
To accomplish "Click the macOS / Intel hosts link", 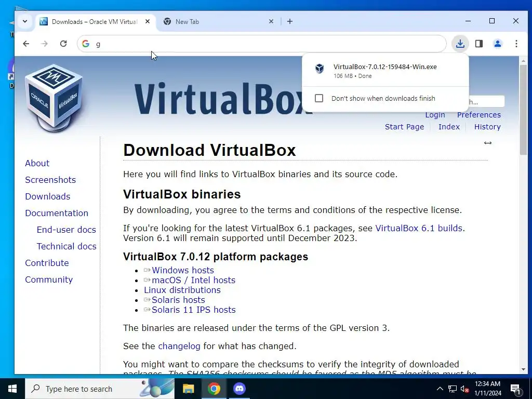I will [193, 280].
